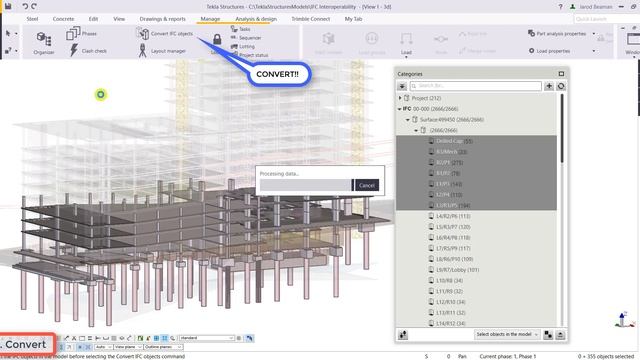Expand the Project (212) node
640x360 pixels.
(x=400, y=98)
